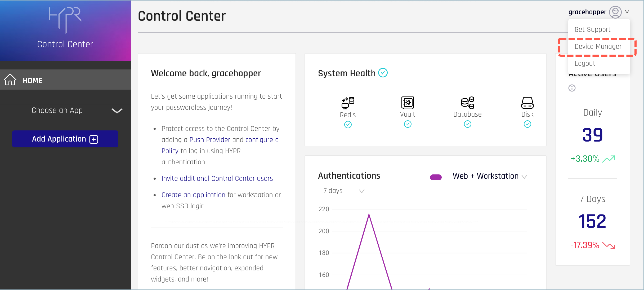Screen dimensions: 644x290
Task: Click the HYPR logo in sidebar
Action: [65, 20]
